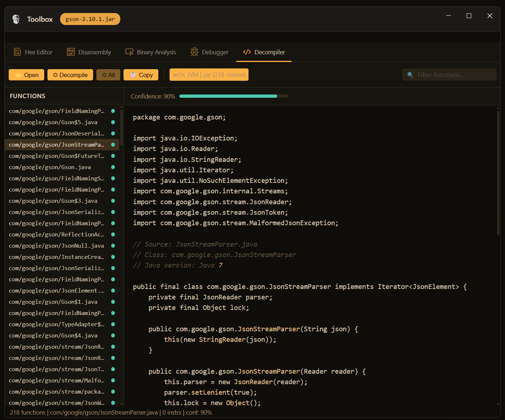Viewport: 505px width, 420px height.
Task: Click the Decompile button
Action: (x=70, y=75)
